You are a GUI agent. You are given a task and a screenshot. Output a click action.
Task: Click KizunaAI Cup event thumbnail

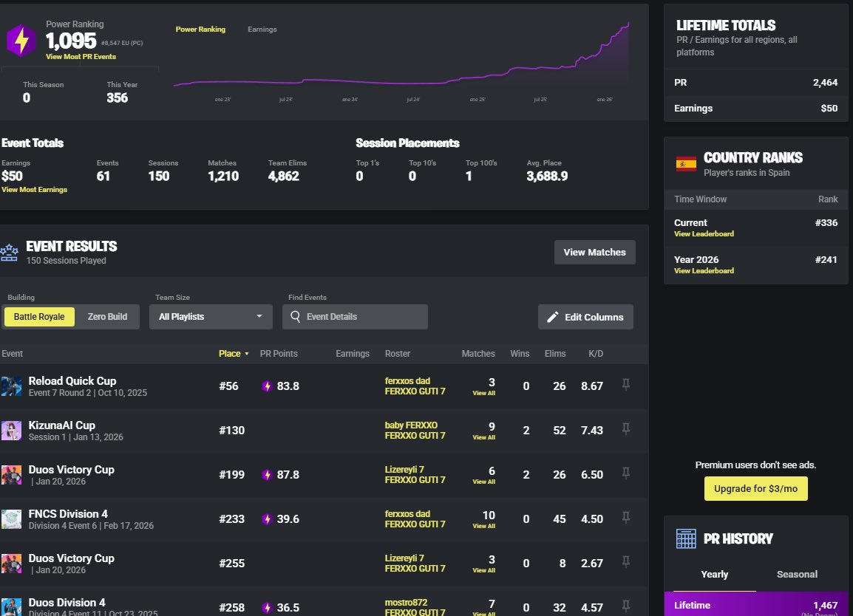coord(11,431)
